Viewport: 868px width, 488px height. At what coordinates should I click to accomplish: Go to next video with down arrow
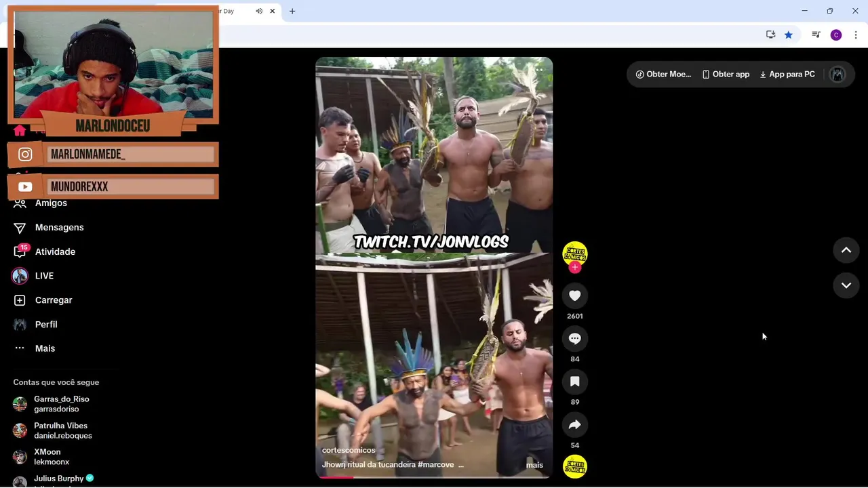[846, 285]
